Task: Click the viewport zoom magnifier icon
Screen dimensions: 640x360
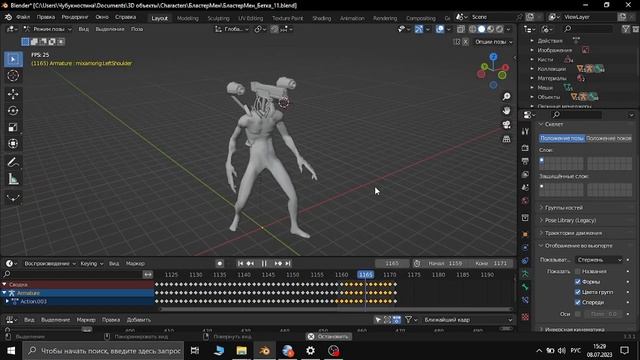Action: coord(506,97)
